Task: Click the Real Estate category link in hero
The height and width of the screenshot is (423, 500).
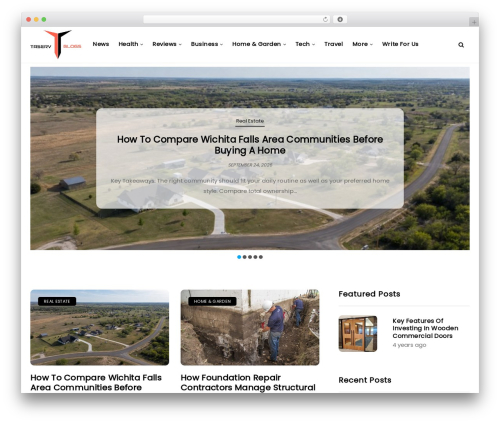Action: pyautogui.click(x=250, y=121)
